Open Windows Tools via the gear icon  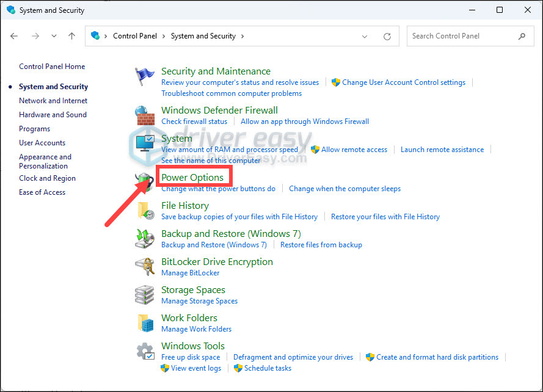(x=145, y=350)
